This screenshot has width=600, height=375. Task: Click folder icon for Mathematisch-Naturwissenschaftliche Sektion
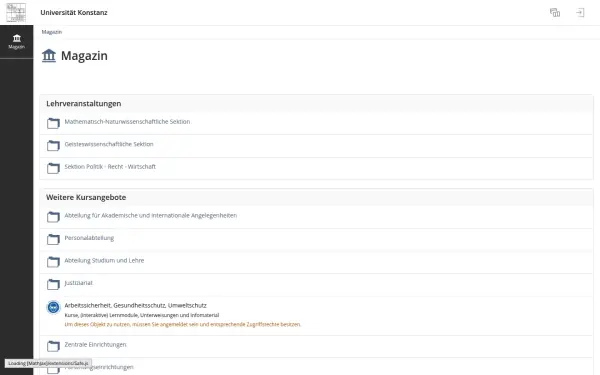pos(53,123)
